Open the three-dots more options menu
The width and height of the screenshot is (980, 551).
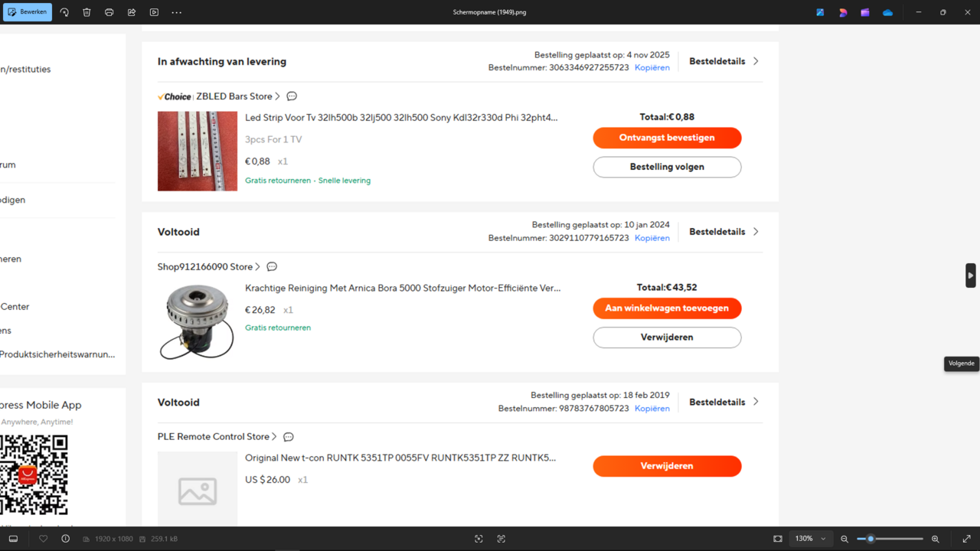point(177,12)
